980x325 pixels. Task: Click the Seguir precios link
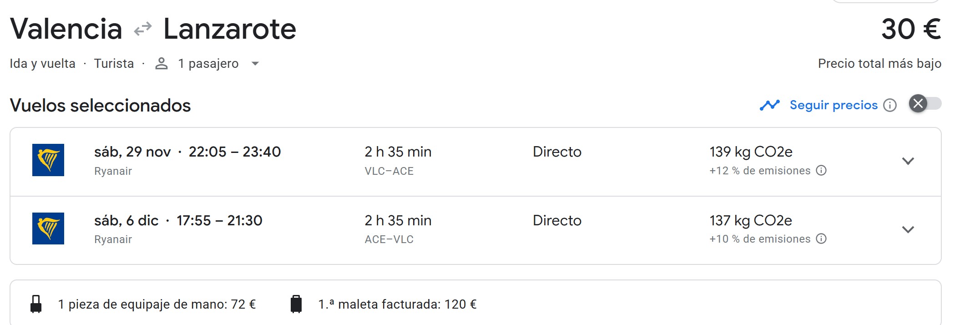click(834, 105)
